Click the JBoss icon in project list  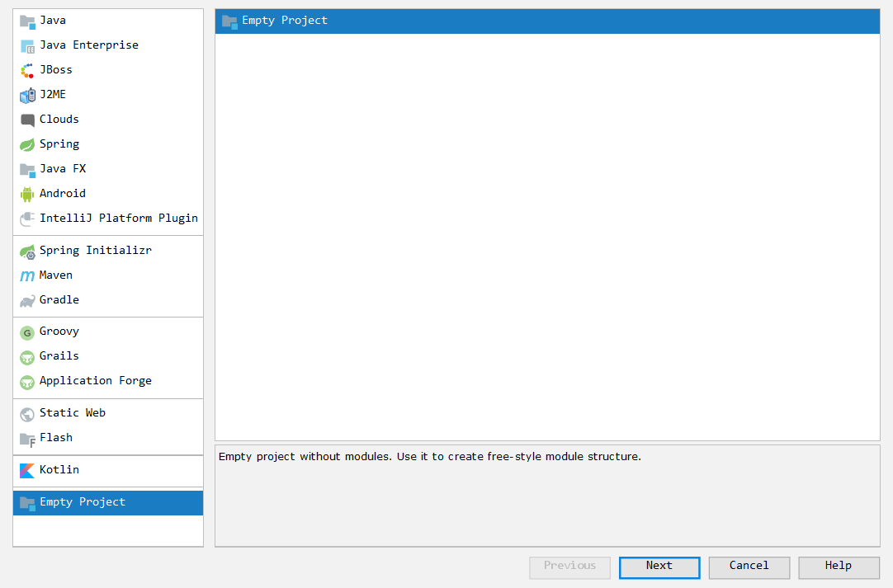27,70
